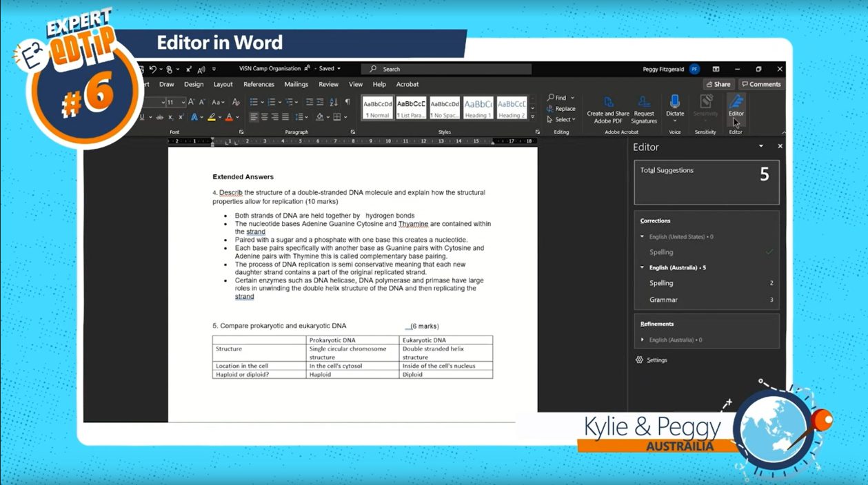Open the Comments button
868x485 pixels.
point(761,84)
